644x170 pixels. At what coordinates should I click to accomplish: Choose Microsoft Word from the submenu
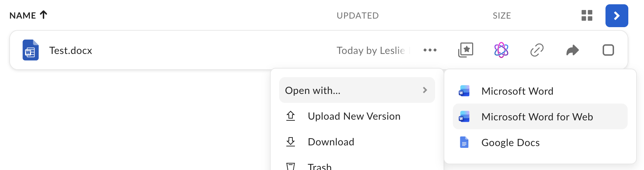coord(517,91)
